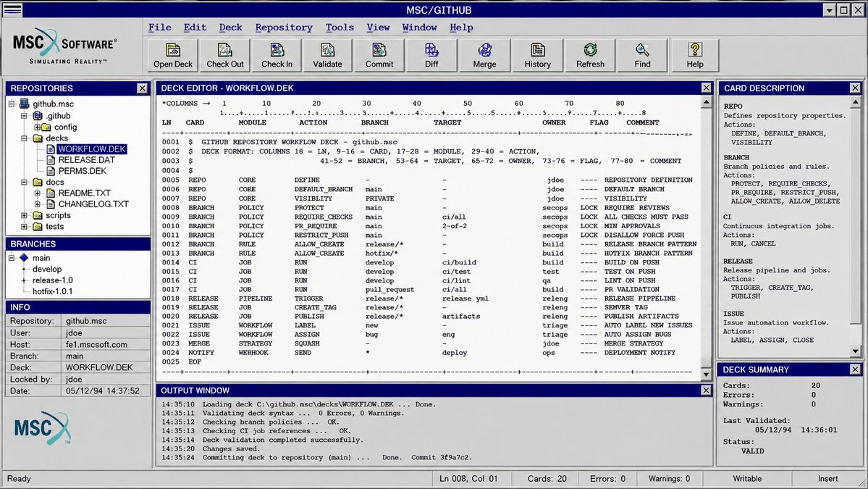868x489 pixels.
Task: Open the View menu
Action: [378, 27]
